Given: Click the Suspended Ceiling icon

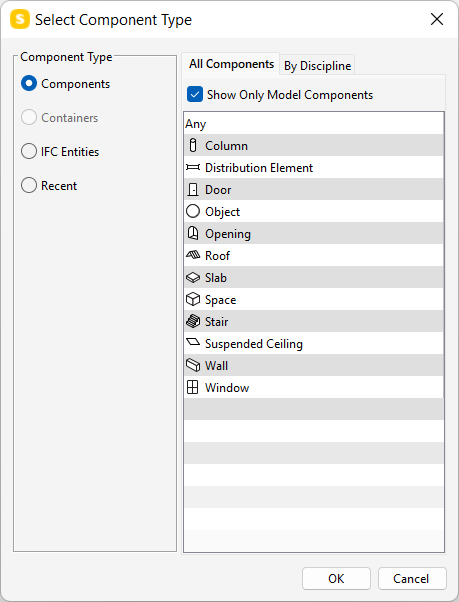Looking at the screenshot, I should [193, 342].
